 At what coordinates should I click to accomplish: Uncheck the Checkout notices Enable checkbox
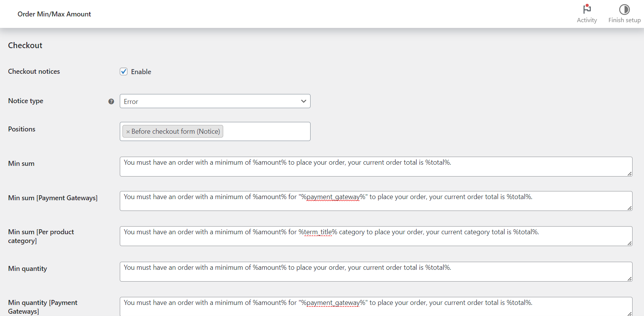tap(124, 71)
